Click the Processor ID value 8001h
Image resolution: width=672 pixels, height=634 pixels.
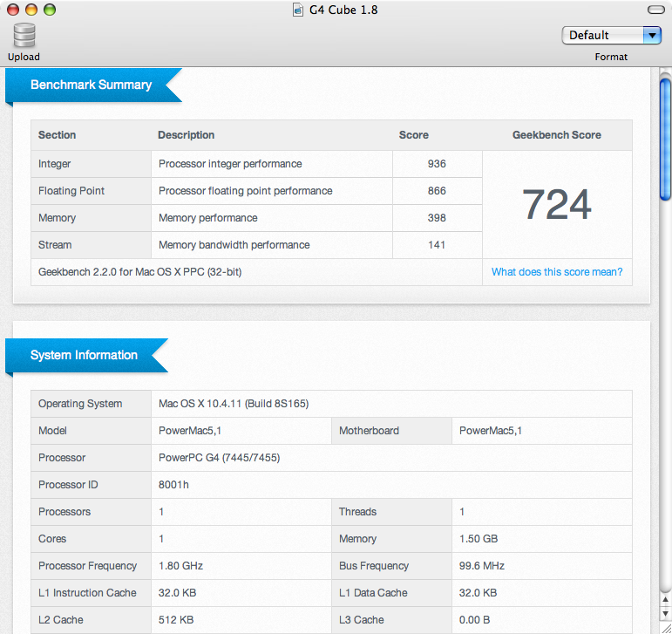pos(173,484)
